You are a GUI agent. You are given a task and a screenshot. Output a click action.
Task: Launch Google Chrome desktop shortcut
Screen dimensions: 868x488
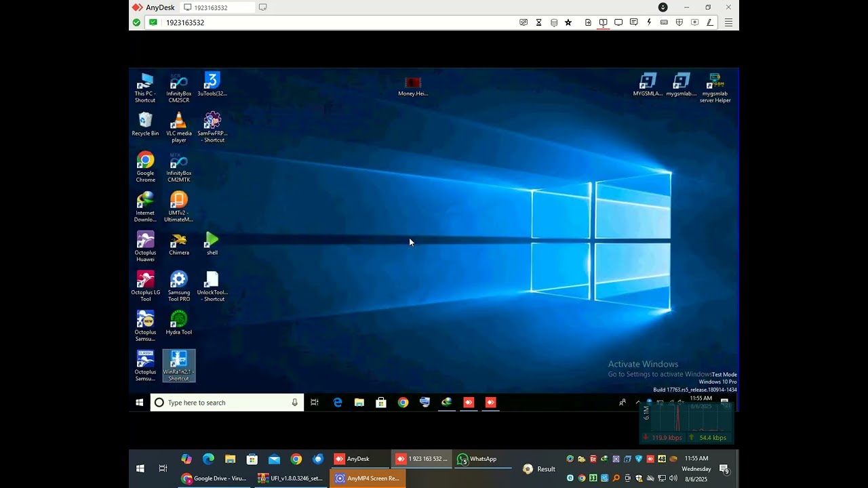pos(145,167)
